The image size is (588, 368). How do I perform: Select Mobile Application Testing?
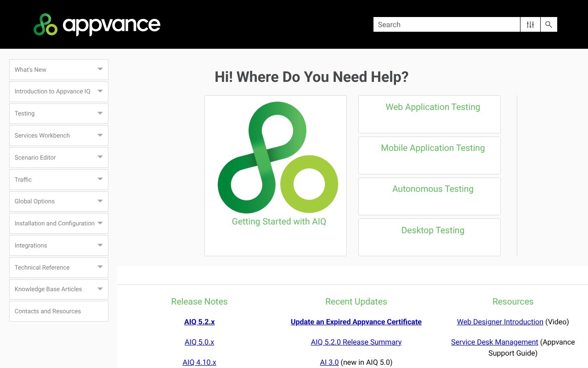coord(433,148)
